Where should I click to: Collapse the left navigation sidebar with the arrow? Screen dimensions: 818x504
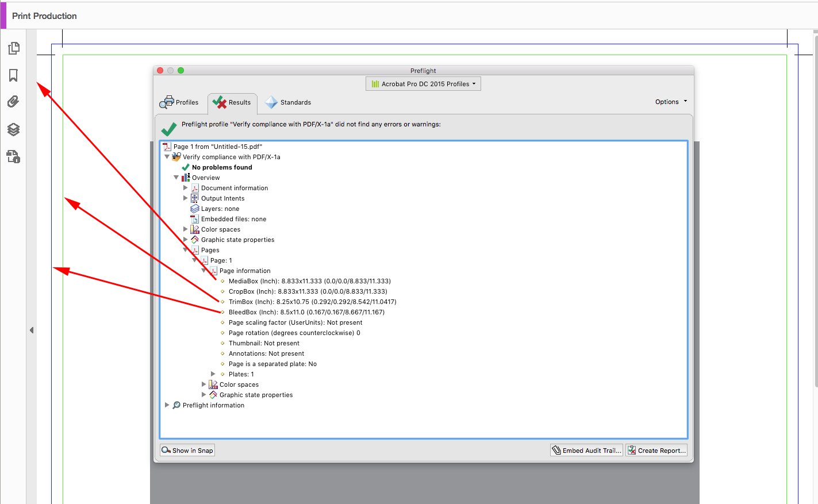[x=32, y=330]
